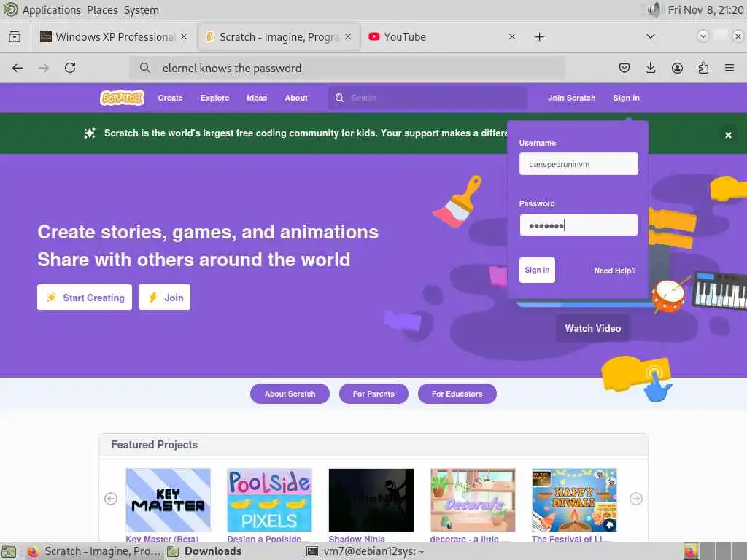The width and height of the screenshot is (747, 560).
Task: Open the Key Master project thumbnail
Action: (169, 499)
